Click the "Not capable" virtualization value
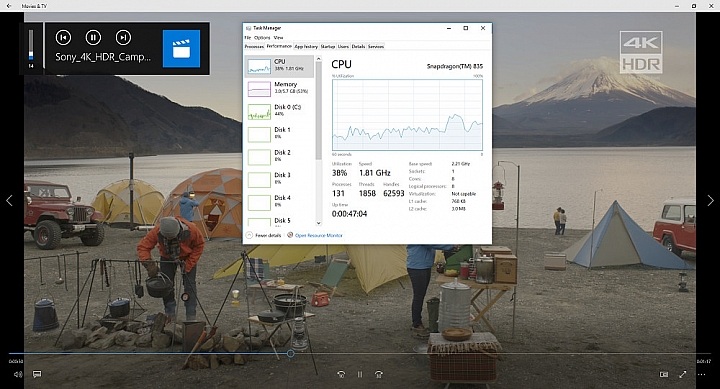720x389 pixels. pos(463,194)
